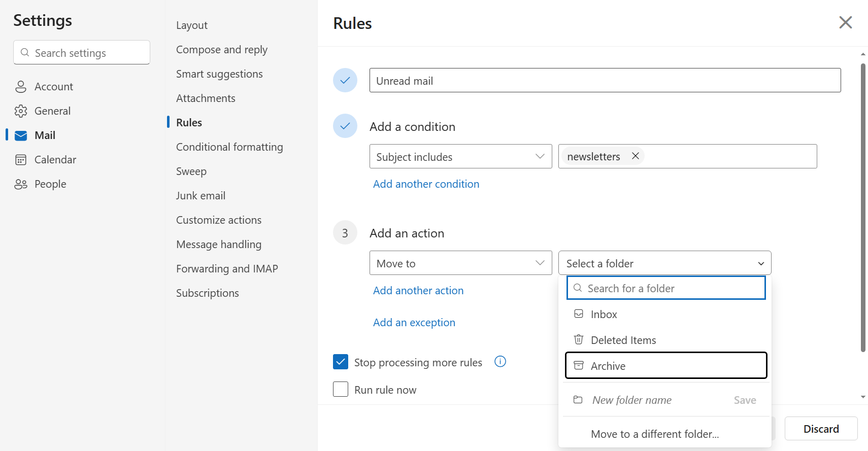Open Customize actions settings
868x451 pixels.
coord(219,220)
